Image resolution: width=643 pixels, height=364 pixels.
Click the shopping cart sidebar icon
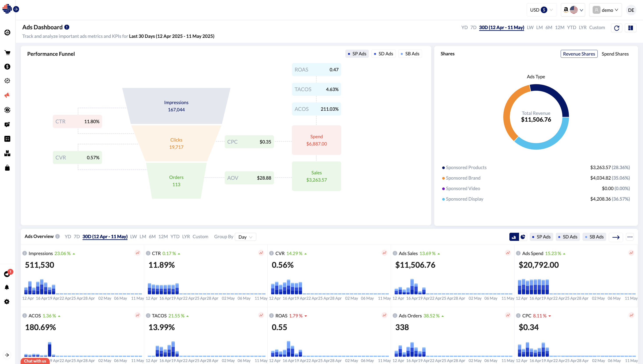(7, 52)
